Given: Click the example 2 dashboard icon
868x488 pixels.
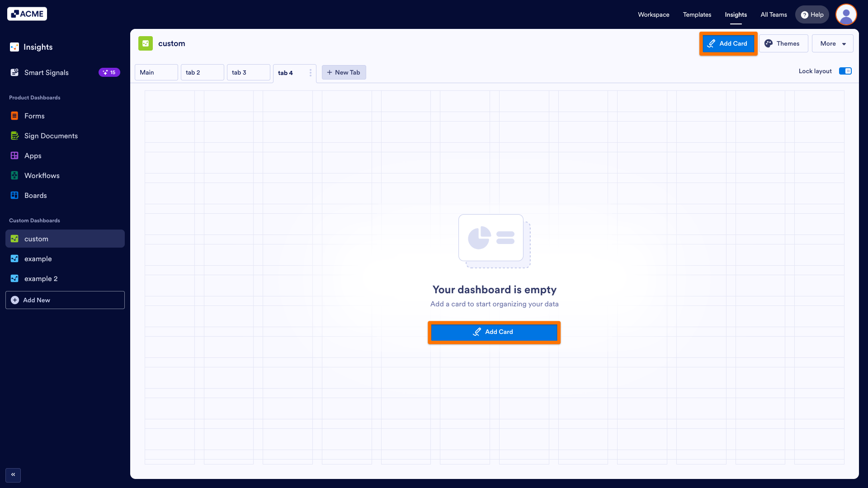Looking at the screenshot, I should pyautogui.click(x=14, y=278).
